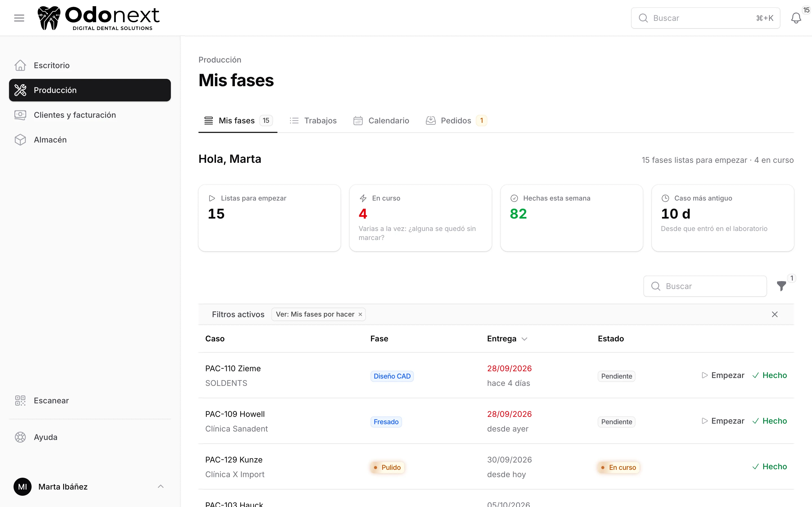Open the Pedidos tab

coord(456,121)
